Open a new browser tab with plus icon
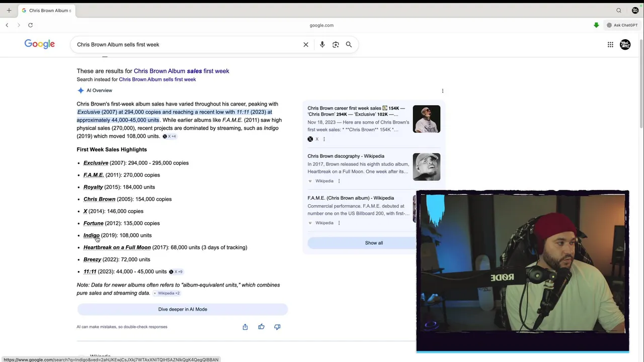Screen dimensions: 644x362 pyautogui.click(x=9, y=10)
